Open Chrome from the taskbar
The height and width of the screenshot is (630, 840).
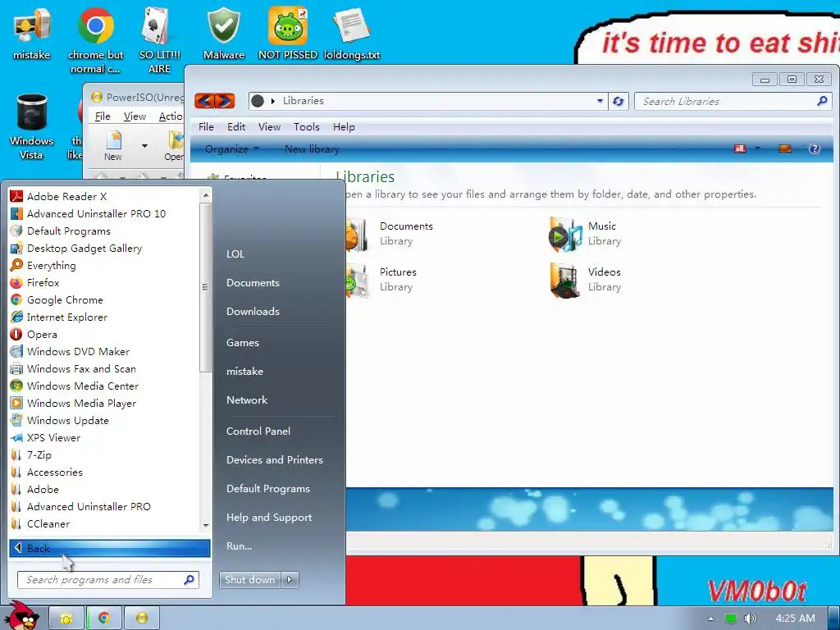[104, 619]
